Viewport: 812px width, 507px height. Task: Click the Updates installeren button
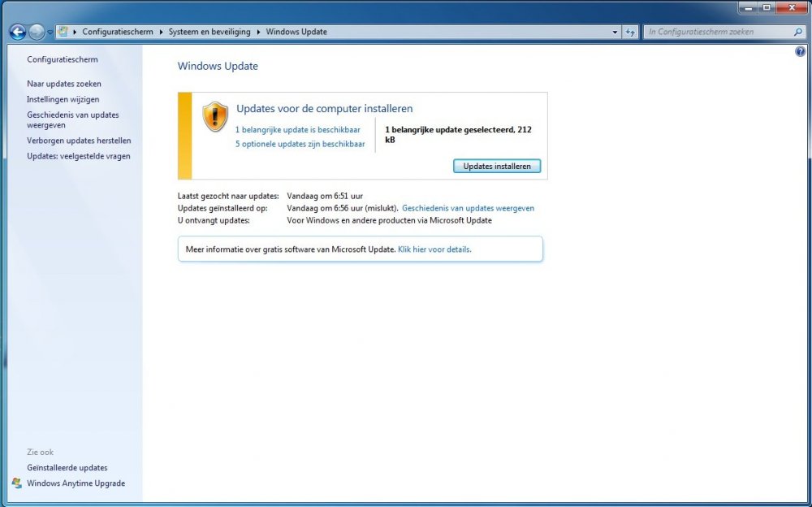[497, 167]
